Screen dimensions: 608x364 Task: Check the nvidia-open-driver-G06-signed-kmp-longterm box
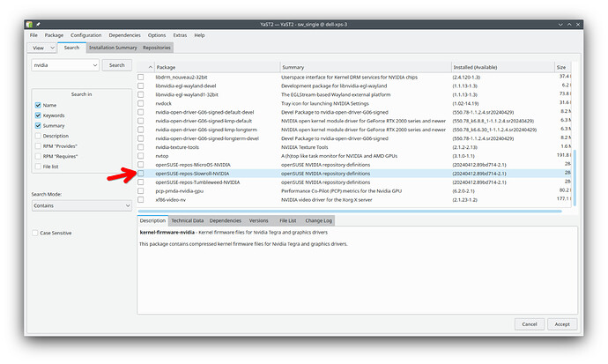pyautogui.click(x=141, y=130)
